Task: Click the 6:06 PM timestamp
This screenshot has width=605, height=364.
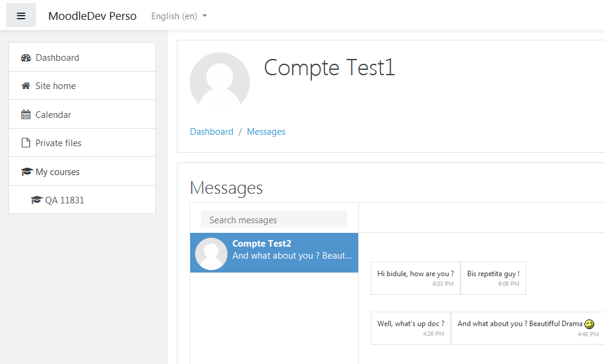Action: 509,284
